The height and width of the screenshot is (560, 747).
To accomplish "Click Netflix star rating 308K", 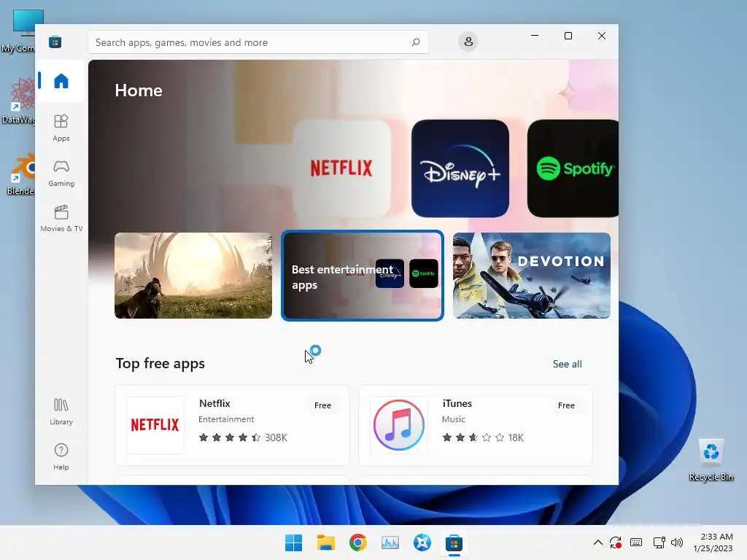I will tap(243, 437).
